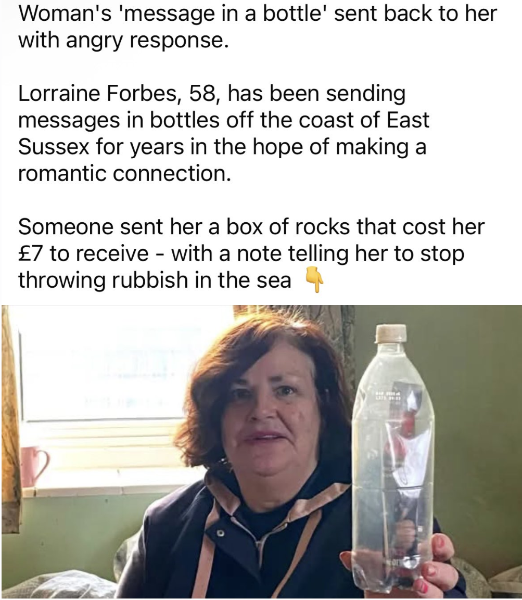The width and height of the screenshot is (522, 600).
Task: Open the photo of woman holding bottle
Action: [x=262, y=452]
